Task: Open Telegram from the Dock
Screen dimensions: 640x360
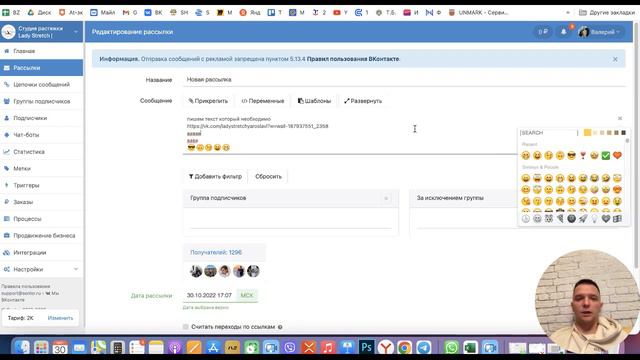Action: click(424, 348)
